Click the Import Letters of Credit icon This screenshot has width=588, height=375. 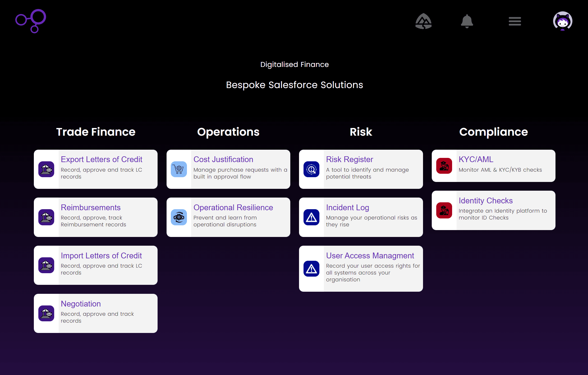(46, 265)
